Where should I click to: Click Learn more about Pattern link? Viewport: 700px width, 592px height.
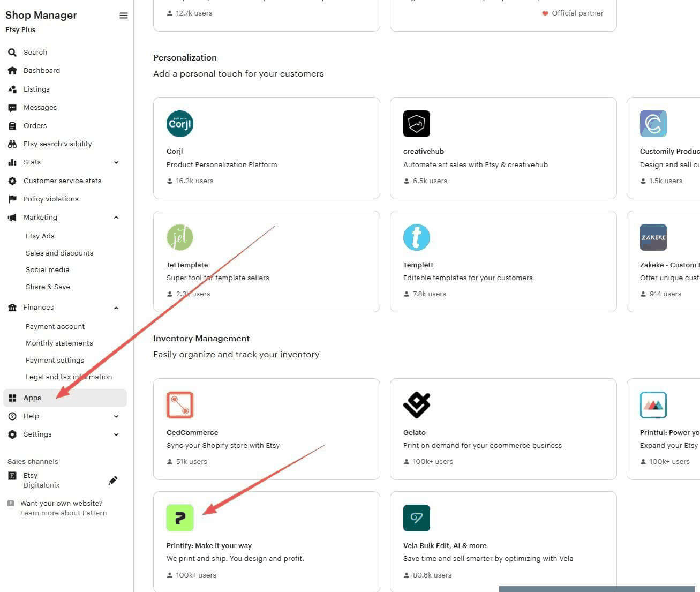coord(64,513)
